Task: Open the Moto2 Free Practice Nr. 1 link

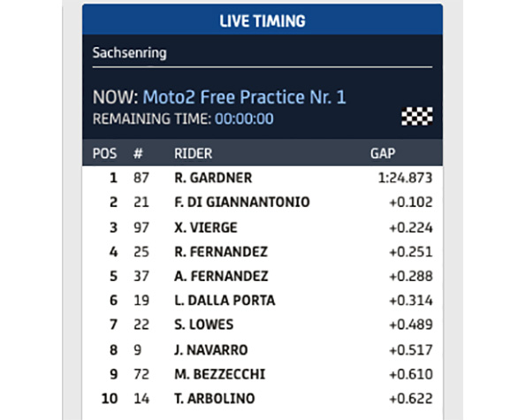Action: [244, 97]
